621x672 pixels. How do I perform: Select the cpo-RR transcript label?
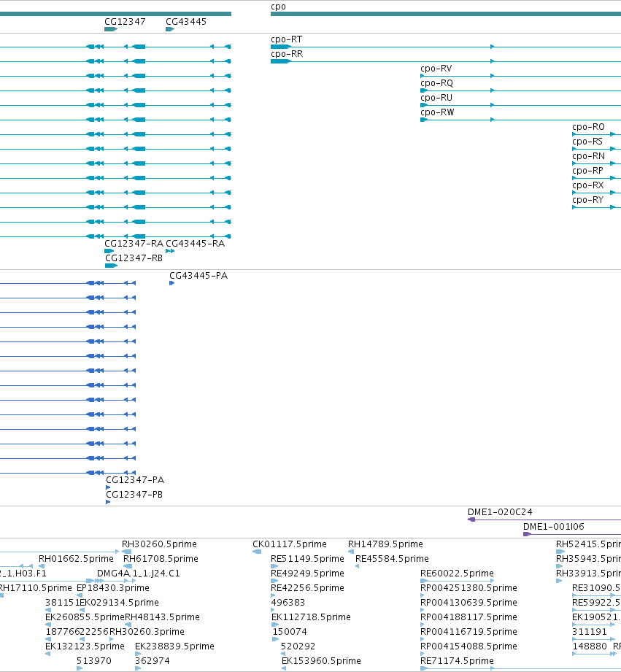[x=287, y=54]
